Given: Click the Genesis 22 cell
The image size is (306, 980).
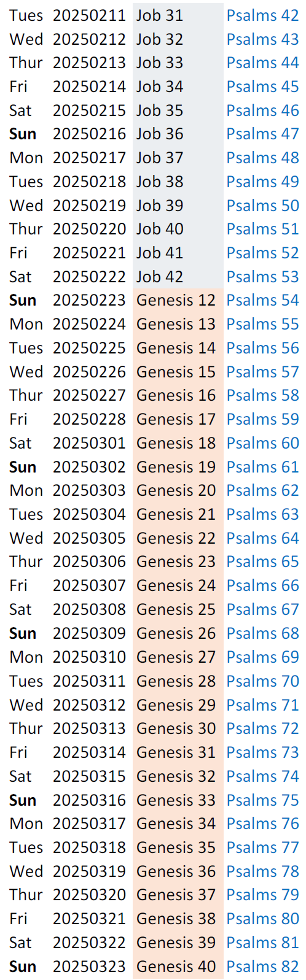Looking at the screenshot, I should [178, 538].
